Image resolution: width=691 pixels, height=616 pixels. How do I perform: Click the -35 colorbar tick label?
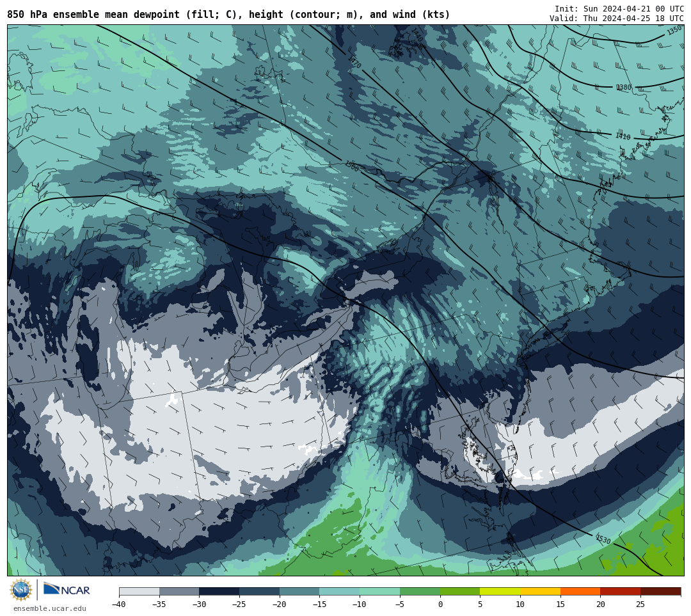tap(159, 604)
